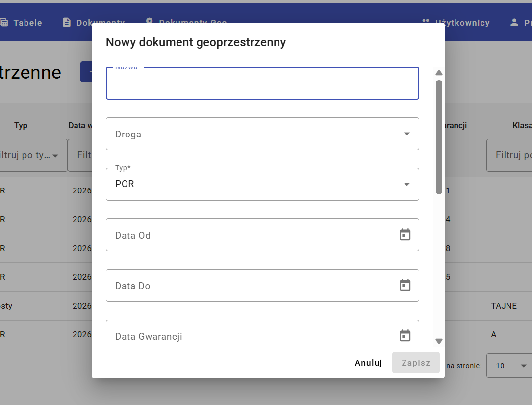
Task: Click the dialog's vertical scrollbar thumb
Action: 439,137
